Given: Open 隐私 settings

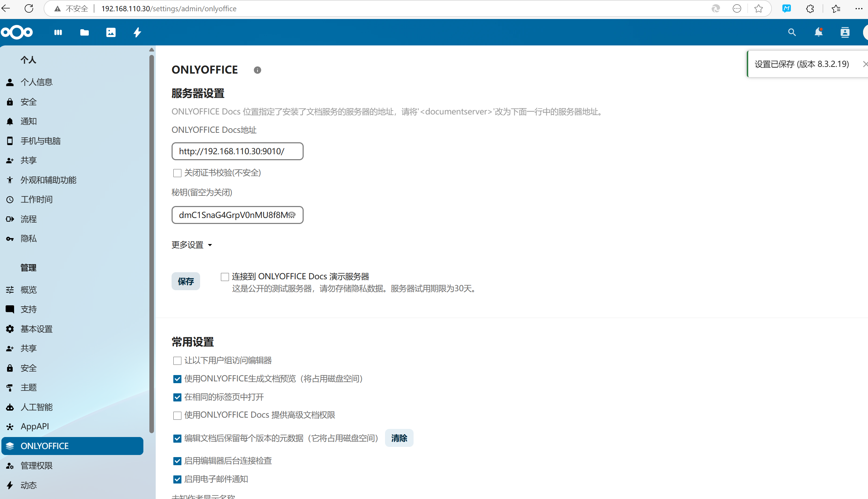Looking at the screenshot, I should [72, 239].
